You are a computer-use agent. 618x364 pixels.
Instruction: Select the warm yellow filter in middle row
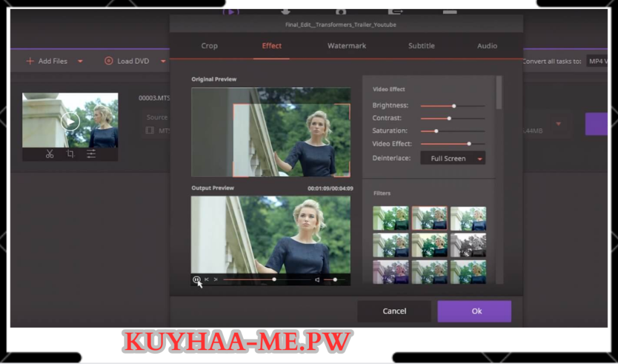[430, 245]
